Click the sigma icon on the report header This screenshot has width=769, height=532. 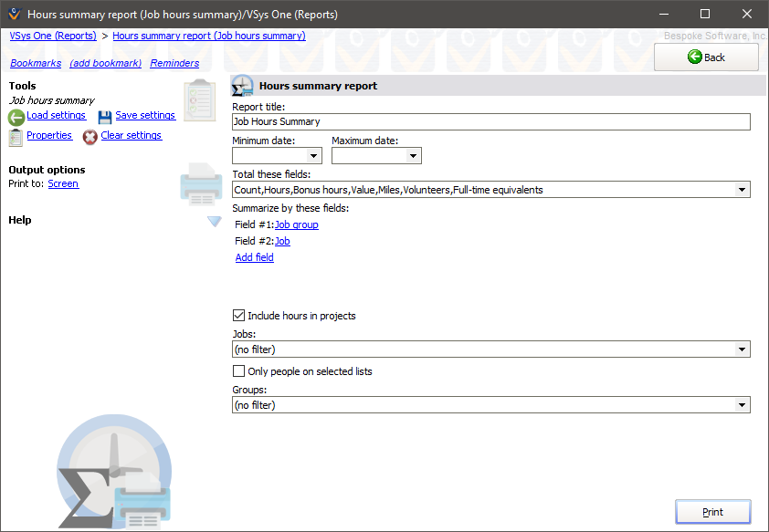241,86
